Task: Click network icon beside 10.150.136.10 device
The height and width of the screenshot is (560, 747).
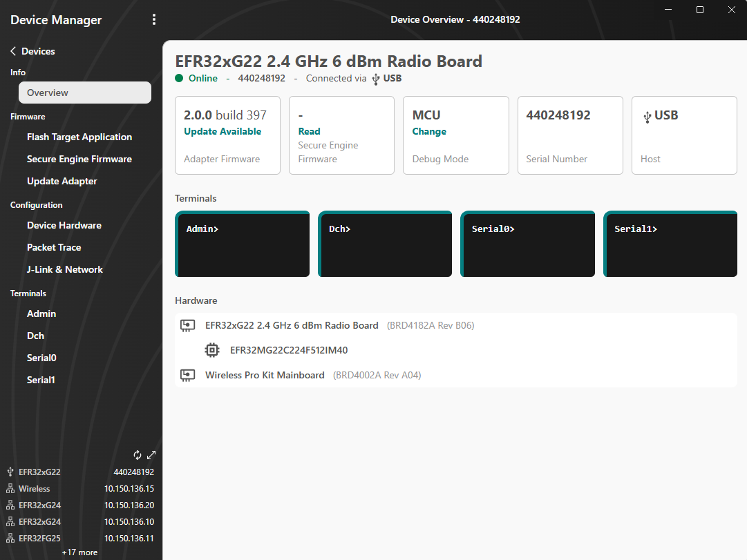Action: (10, 522)
